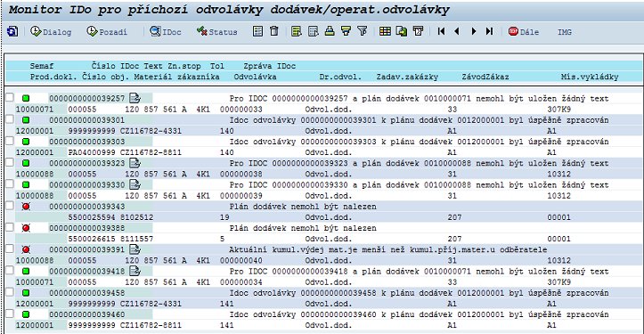
Task: Select call-off number 00000040
Action: click(x=241, y=260)
